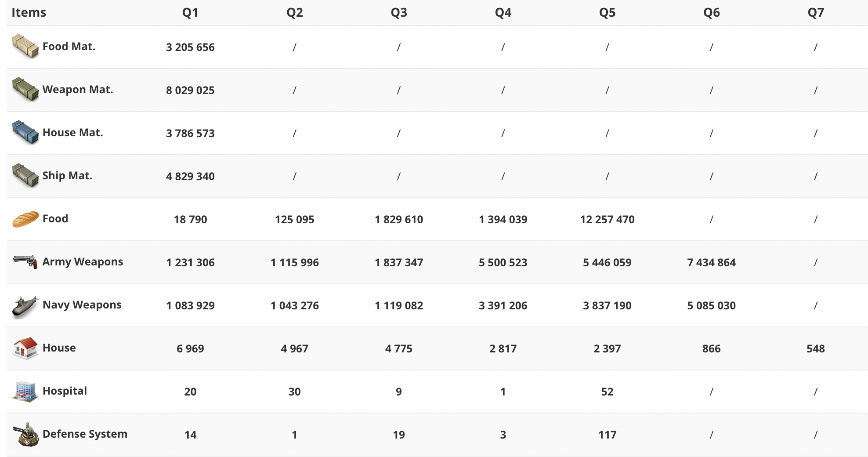
Task: Click the Defense System turret icon
Action: [x=26, y=434]
